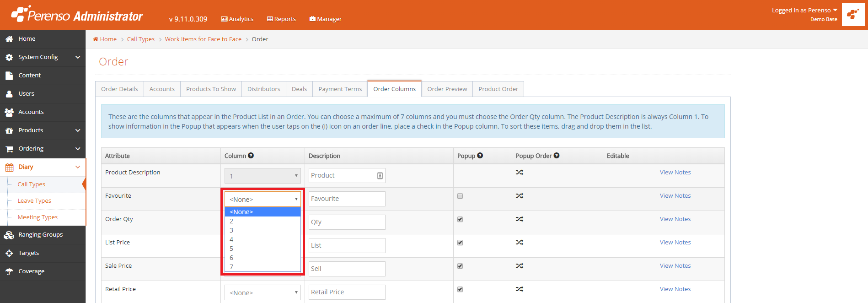Select option 2 in dropdown list
The height and width of the screenshot is (303, 868).
(x=263, y=221)
